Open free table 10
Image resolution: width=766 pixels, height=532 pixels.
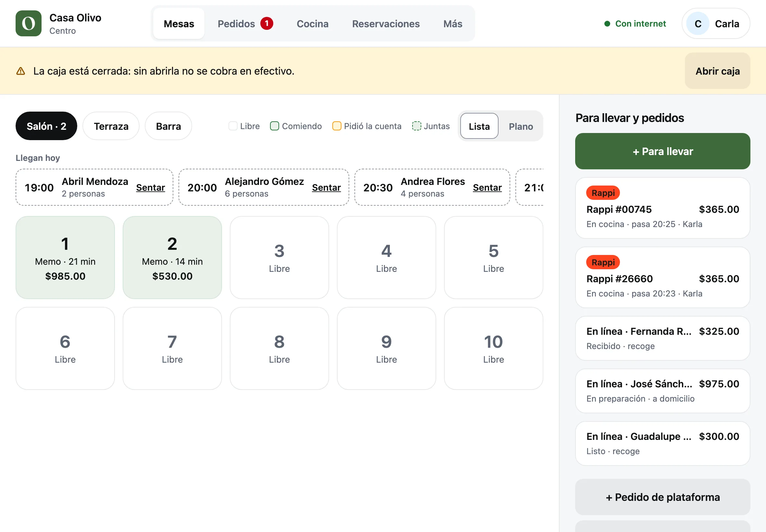tap(493, 348)
